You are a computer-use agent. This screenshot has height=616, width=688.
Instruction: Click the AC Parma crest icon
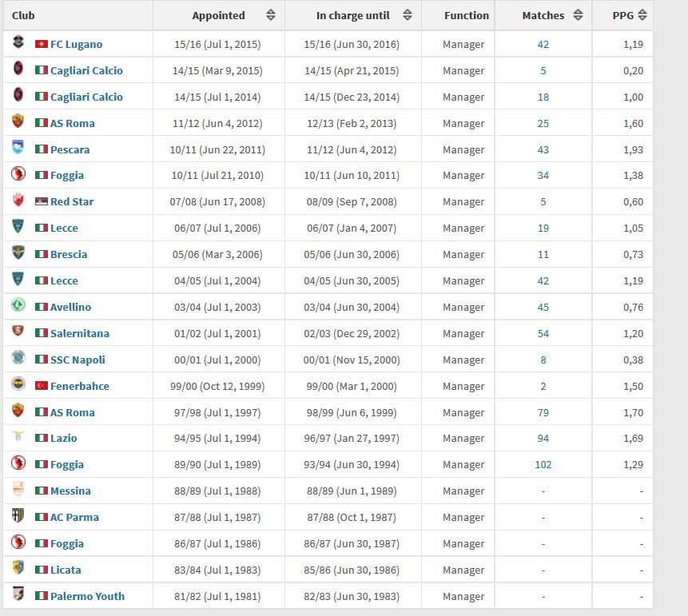[x=18, y=515]
